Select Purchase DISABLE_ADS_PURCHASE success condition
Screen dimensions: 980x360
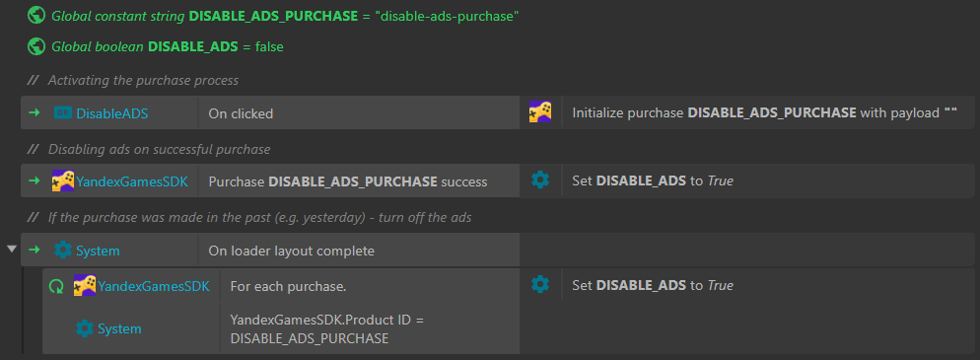point(359,181)
